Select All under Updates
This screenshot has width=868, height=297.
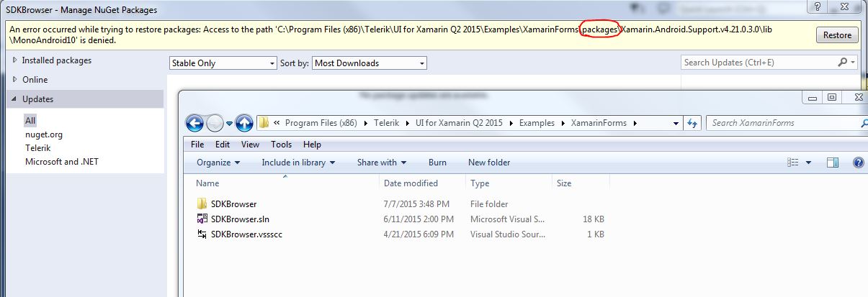point(30,121)
